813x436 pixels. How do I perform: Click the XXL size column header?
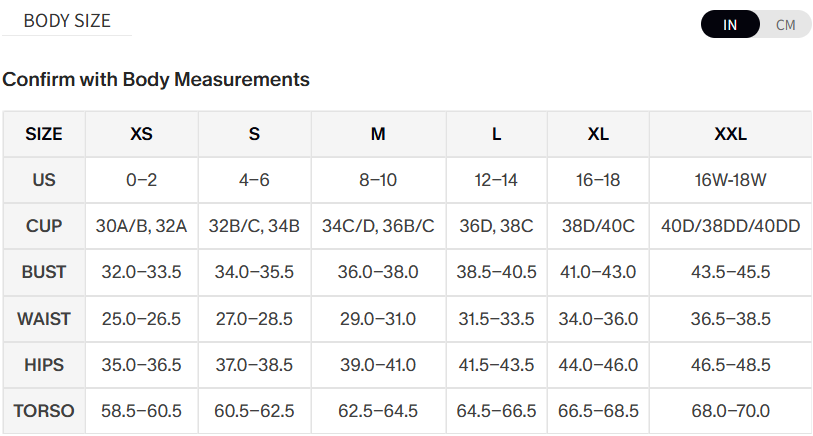(x=730, y=134)
